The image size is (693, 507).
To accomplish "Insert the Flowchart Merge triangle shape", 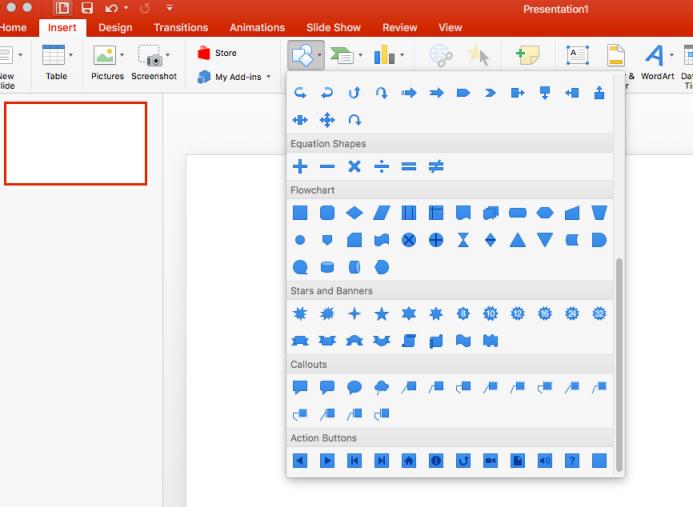I will (x=545, y=240).
